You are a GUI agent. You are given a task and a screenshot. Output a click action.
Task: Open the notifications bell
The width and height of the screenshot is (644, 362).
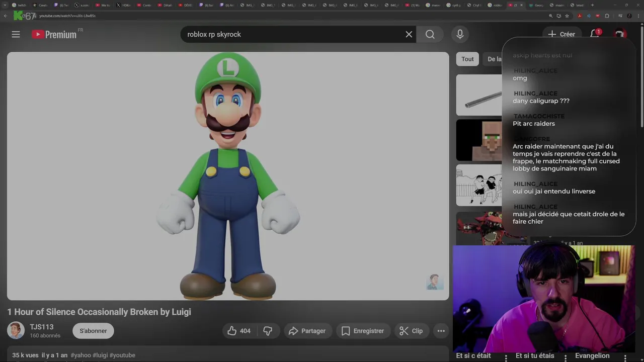pyautogui.click(x=595, y=34)
